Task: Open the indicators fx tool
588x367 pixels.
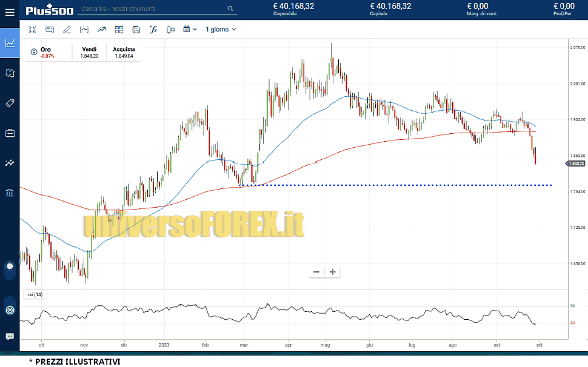Action: click(153, 29)
